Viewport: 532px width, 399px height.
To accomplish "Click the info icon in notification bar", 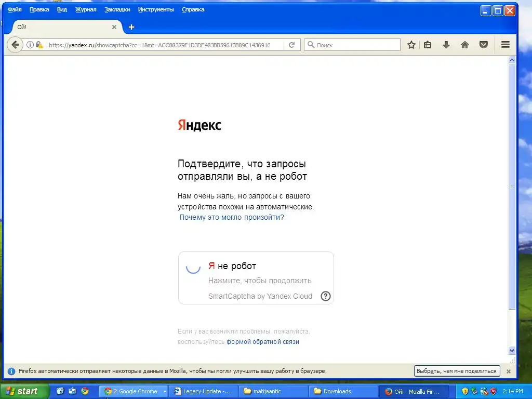I will tap(11, 371).
